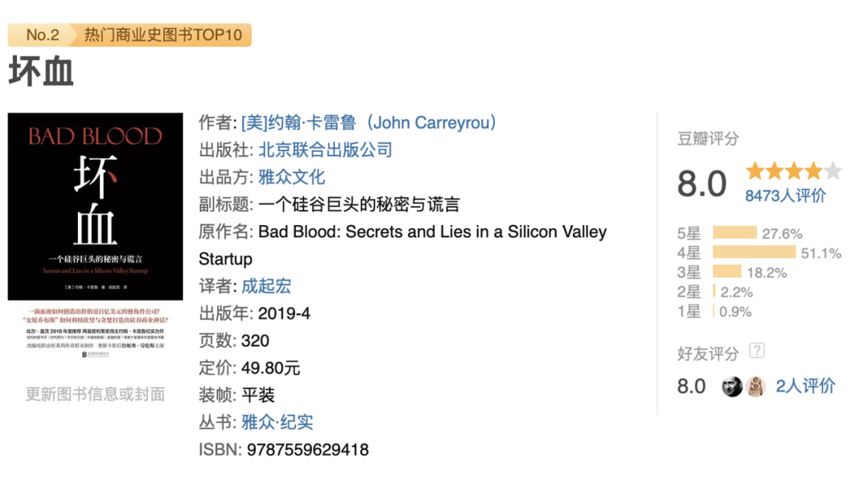The height and width of the screenshot is (493, 868).
Task: Click the No.2 ranking badge
Action: (x=42, y=35)
